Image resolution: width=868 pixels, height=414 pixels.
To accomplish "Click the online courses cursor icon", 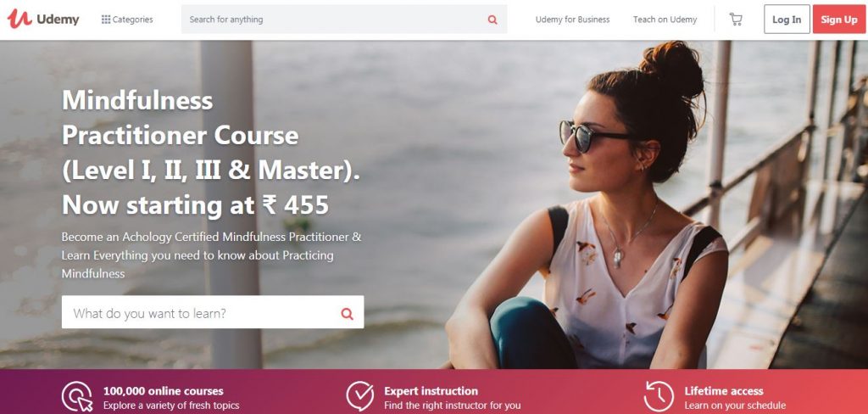I will [x=77, y=397].
